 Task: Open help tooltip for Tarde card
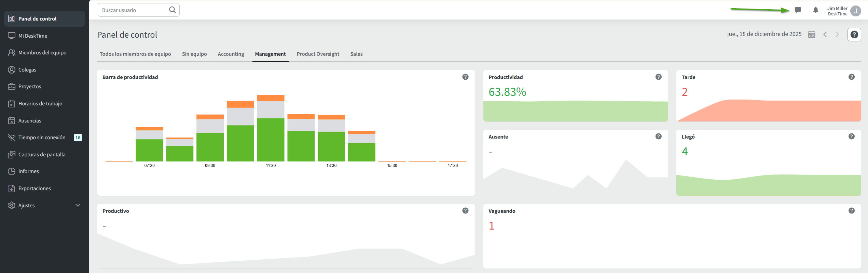coord(851,77)
